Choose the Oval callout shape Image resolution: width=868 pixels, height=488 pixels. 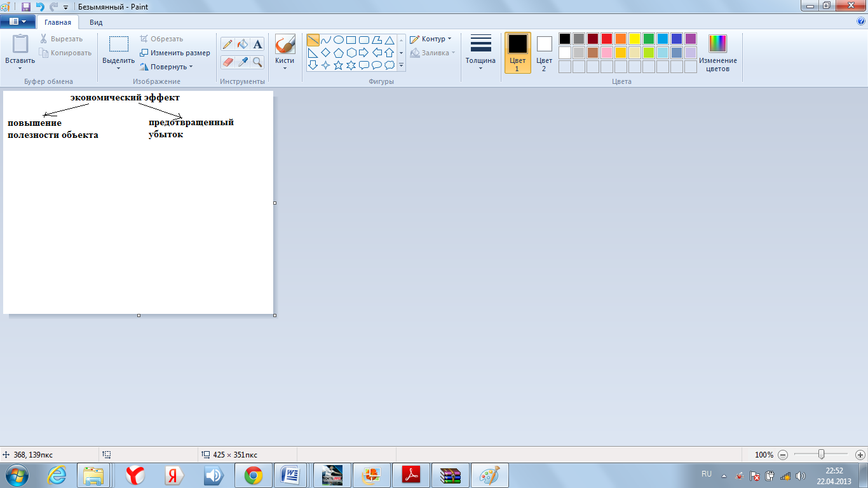pos(377,65)
